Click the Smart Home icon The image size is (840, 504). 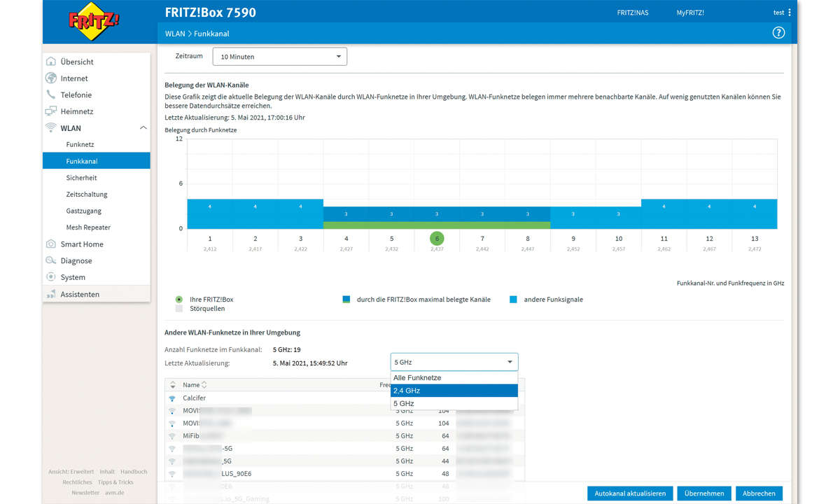[50, 244]
